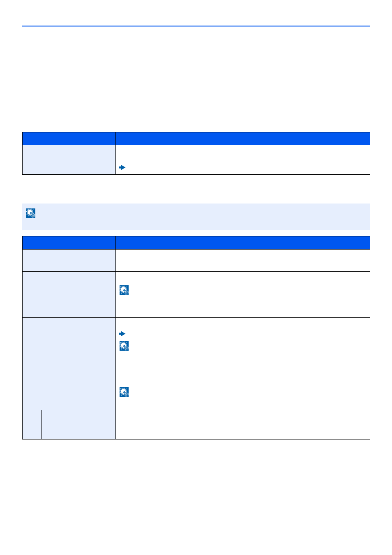The image size is (392, 555).
Task: Select the nested sub-item cell in the lower table
Action: point(78,425)
